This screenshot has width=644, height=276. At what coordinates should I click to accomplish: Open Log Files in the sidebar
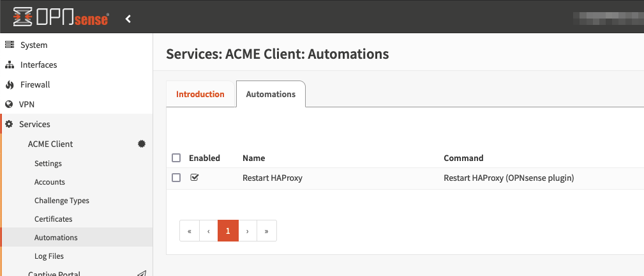click(x=49, y=256)
